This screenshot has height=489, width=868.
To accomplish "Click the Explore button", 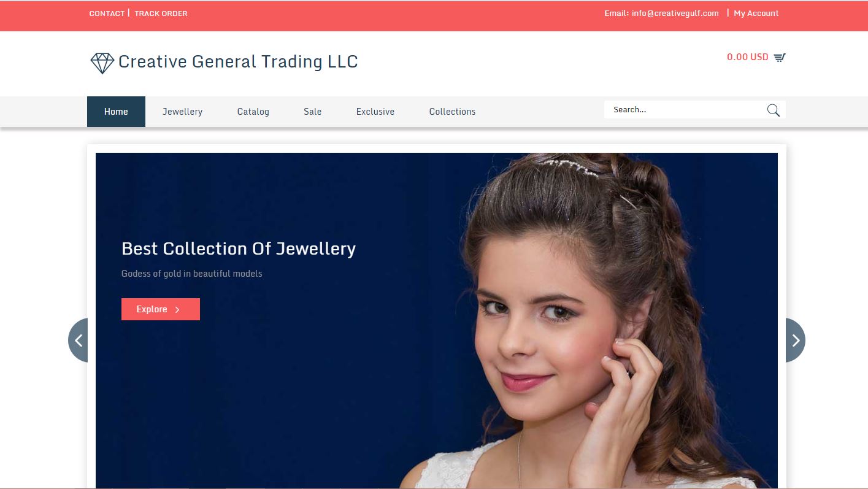I will [161, 309].
